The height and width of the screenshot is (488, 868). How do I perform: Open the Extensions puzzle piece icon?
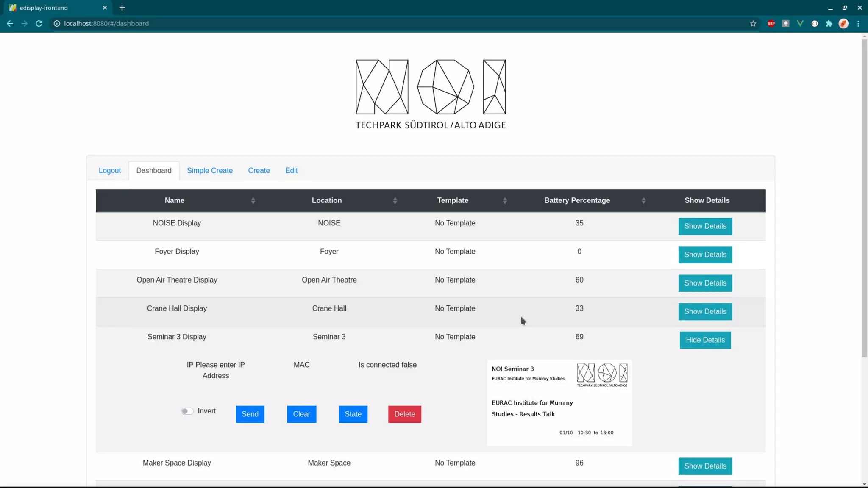pyautogui.click(x=829, y=24)
